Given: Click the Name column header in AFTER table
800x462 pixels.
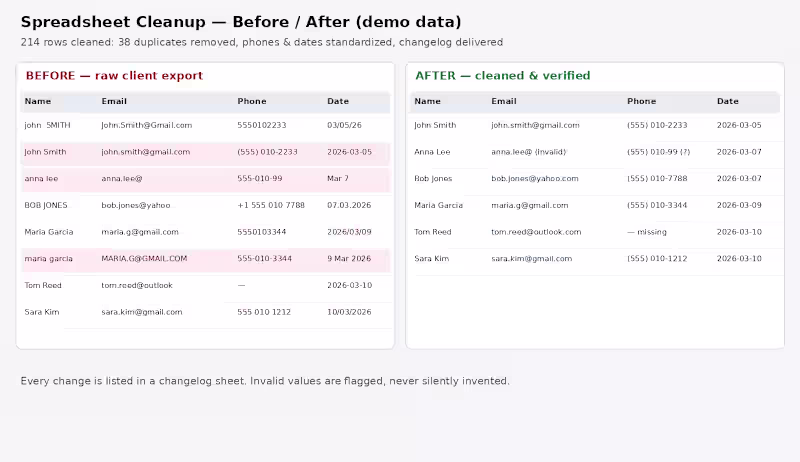Looking at the screenshot, I should click(x=428, y=101).
